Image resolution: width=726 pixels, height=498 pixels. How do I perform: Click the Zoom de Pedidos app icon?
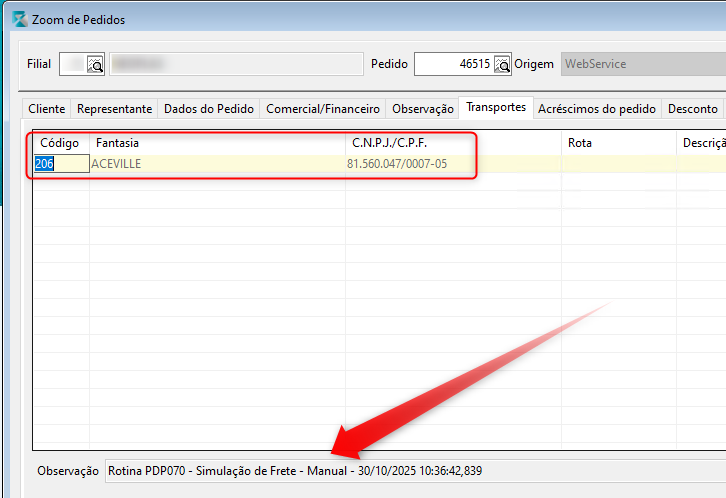(20, 19)
